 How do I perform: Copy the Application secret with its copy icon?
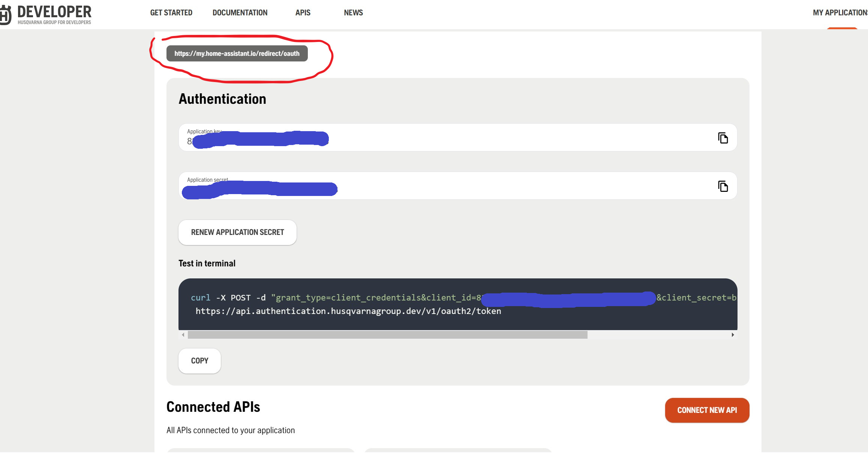[723, 186]
